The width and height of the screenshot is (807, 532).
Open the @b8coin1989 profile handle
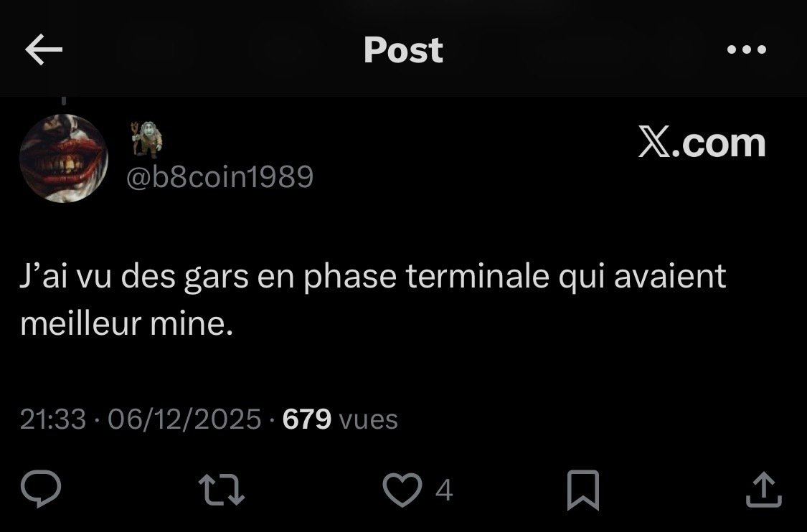tap(220, 176)
